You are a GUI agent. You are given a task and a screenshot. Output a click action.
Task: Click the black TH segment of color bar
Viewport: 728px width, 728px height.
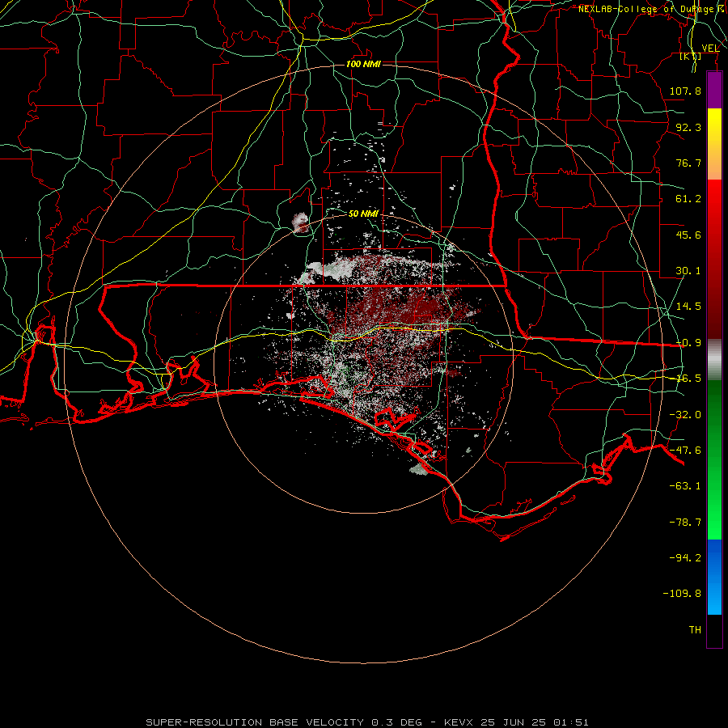pyautogui.click(x=714, y=630)
